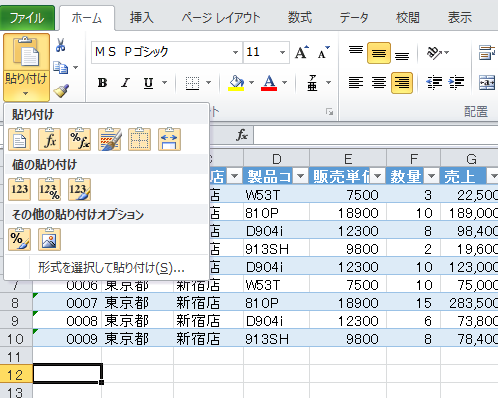
Task: Apply borders with the border icon
Action: point(192,83)
